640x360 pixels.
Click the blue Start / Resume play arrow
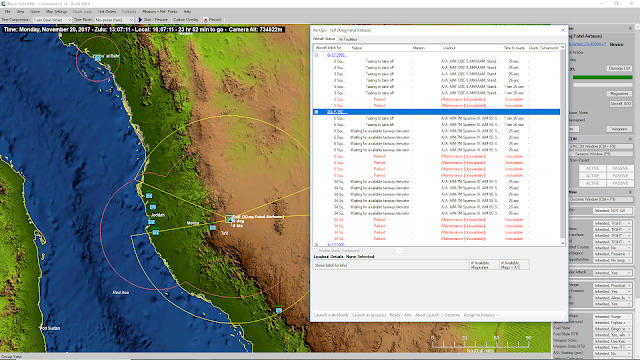pos(140,20)
